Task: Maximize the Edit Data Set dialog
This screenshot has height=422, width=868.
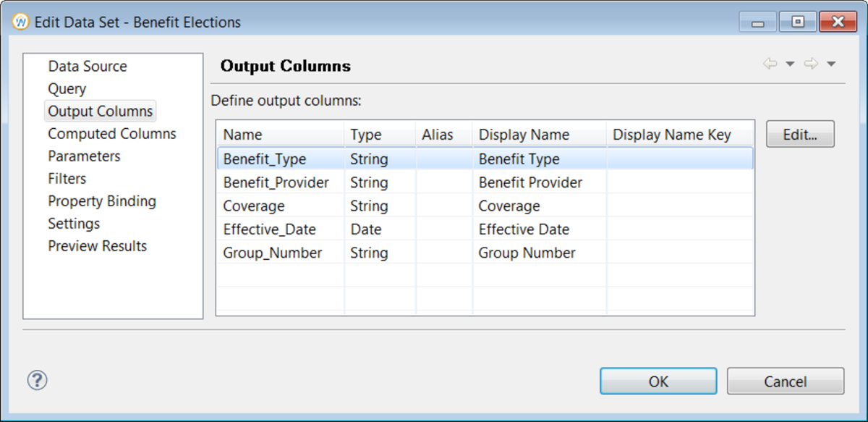Action: tap(798, 22)
